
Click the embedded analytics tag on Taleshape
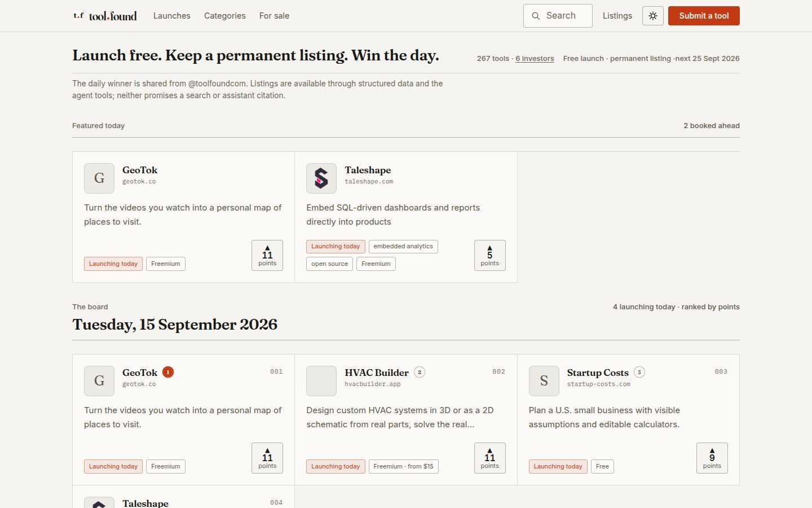pyautogui.click(x=403, y=247)
